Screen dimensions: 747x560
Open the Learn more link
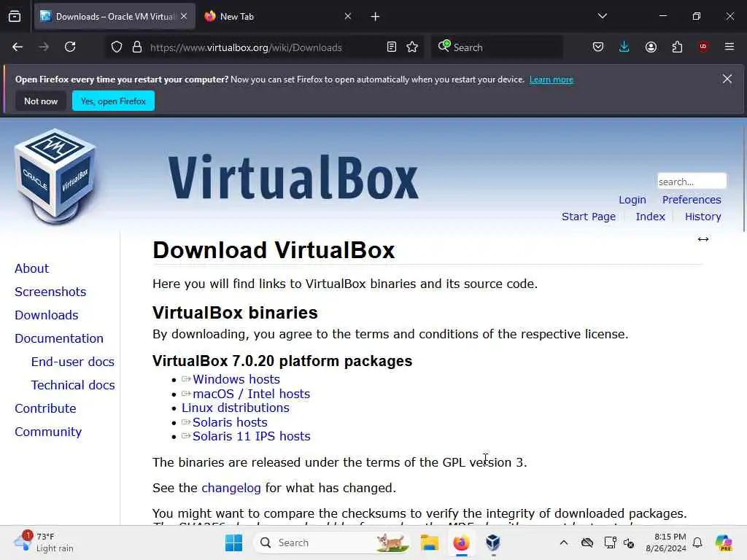click(x=551, y=79)
